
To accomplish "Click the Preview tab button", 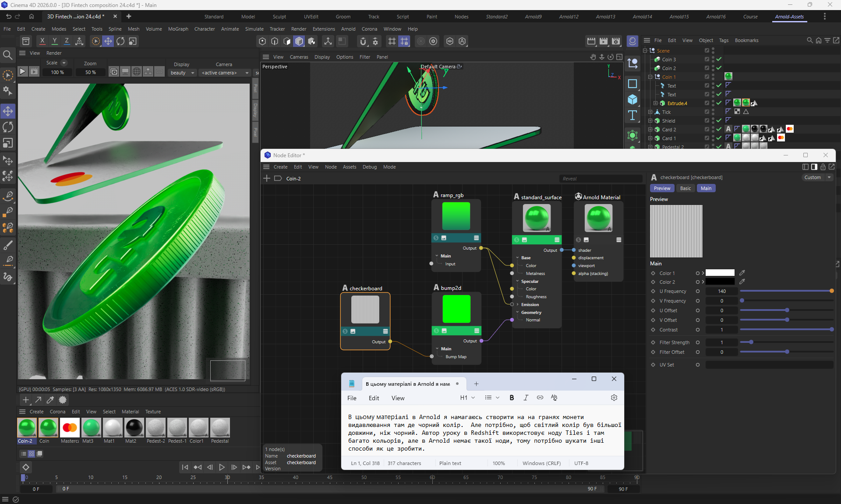I will (x=662, y=188).
